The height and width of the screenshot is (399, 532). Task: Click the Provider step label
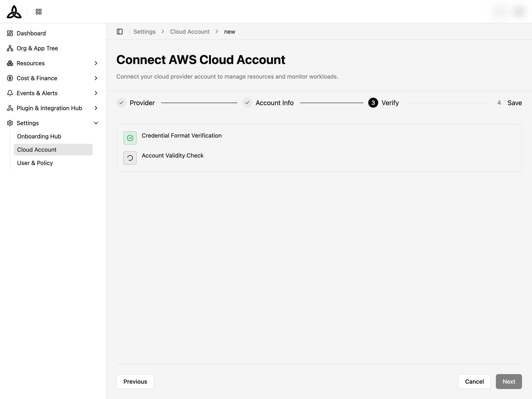pos(142,103)
